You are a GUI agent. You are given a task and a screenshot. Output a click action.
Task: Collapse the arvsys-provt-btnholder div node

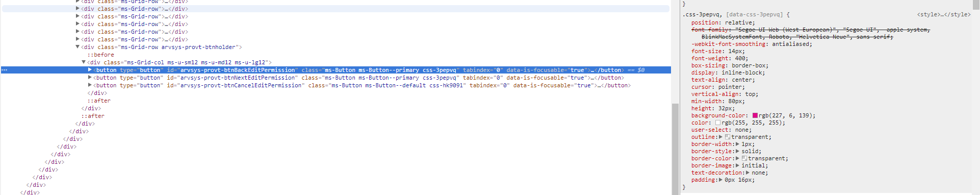(x=78, y=47)
